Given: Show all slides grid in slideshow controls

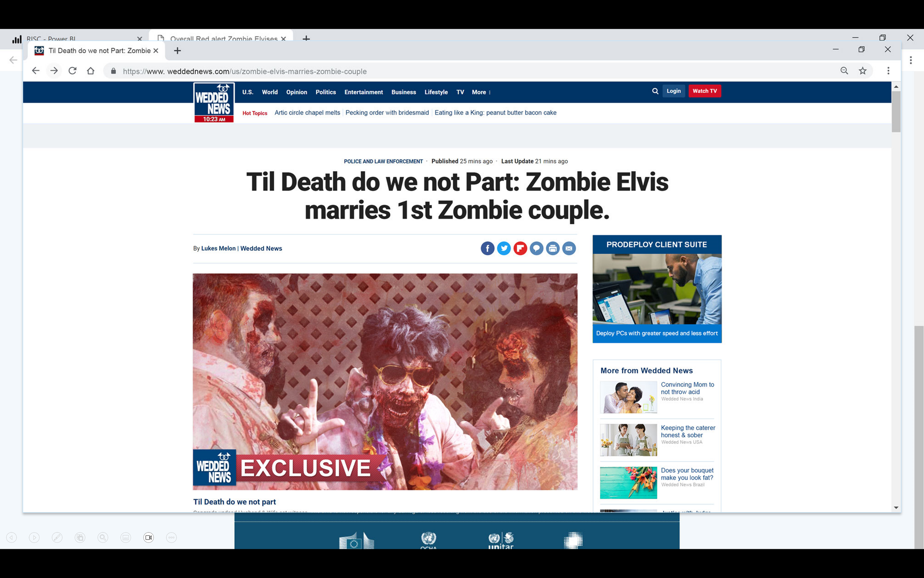Looking at the screenshot, I should point(80,537).
